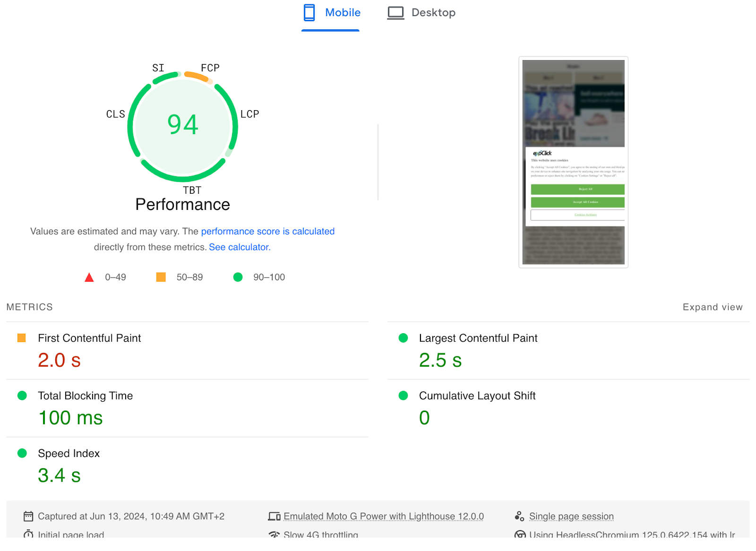Click the stopwatch icon by Initial page load
Image resolution: width=756 pixels, height=551 pixels.
click(x=28, y=534)
